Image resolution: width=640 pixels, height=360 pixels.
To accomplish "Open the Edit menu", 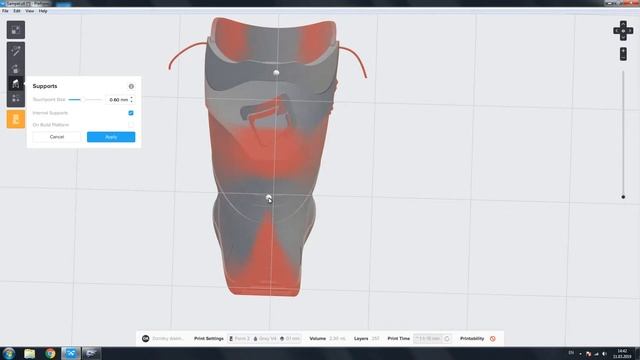I will [17, 11].
